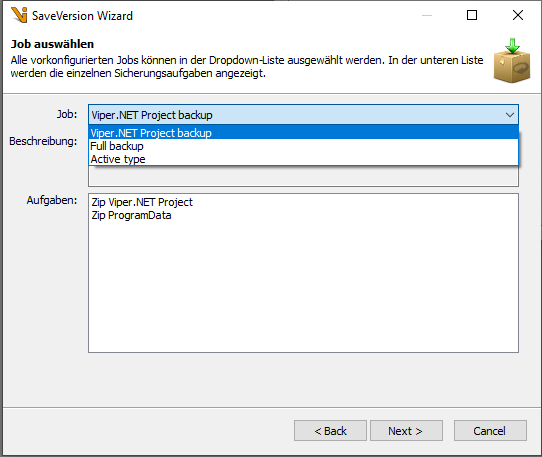Click the Job combo box field

pos(303,115)
